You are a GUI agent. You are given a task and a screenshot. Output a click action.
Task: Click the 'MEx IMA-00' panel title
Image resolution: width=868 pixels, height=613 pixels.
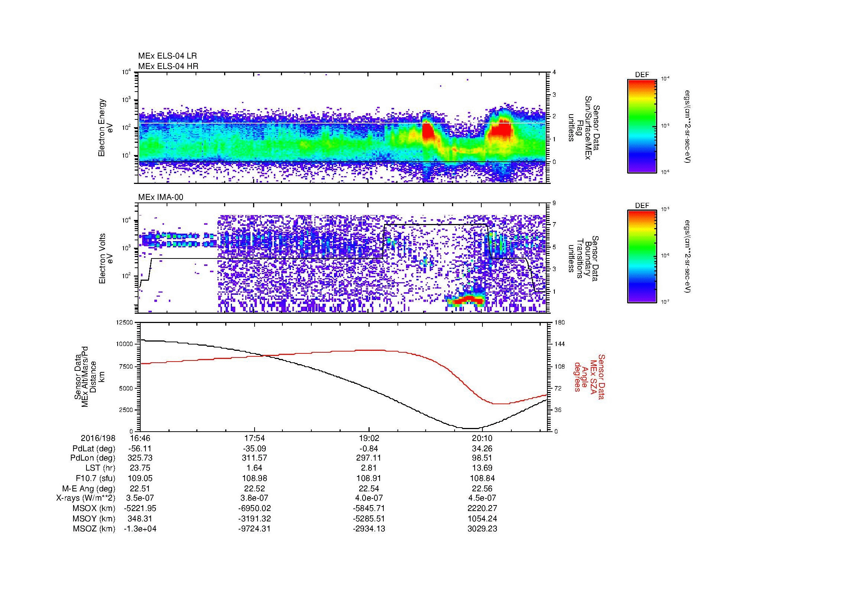click(161, 197)
